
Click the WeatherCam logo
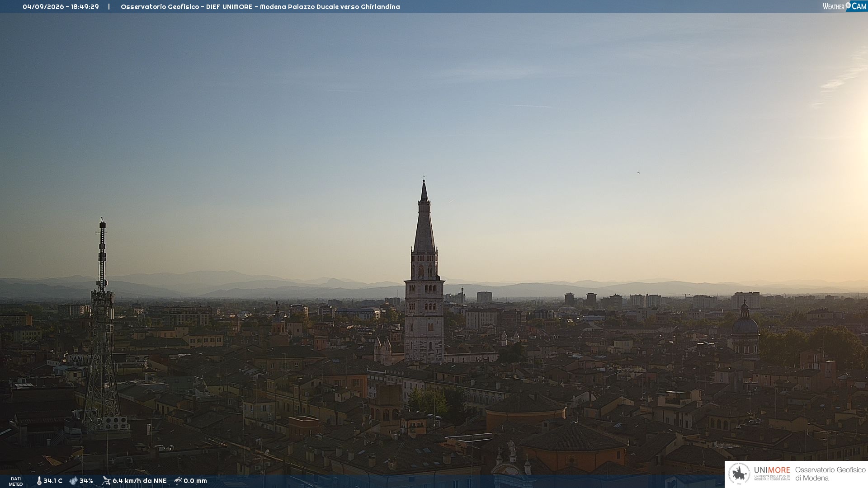(844, 6)
